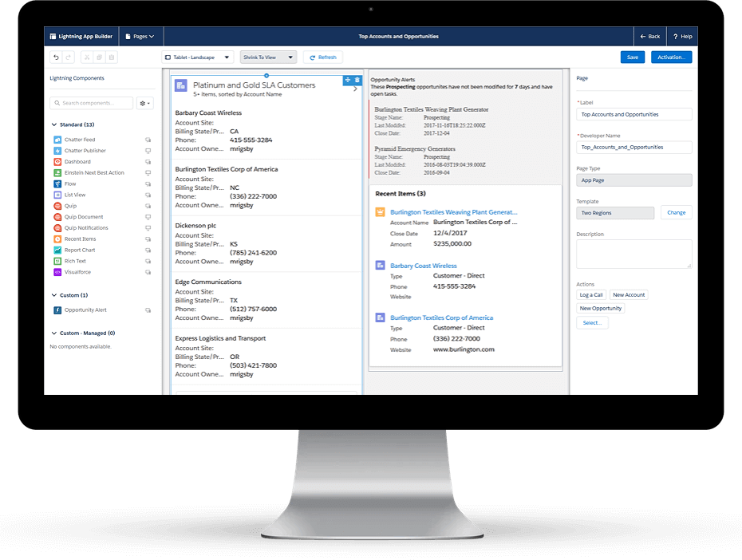This screenshot has height=560, width=742.
Task: Click the Back button in header
Action: (650, 37)
